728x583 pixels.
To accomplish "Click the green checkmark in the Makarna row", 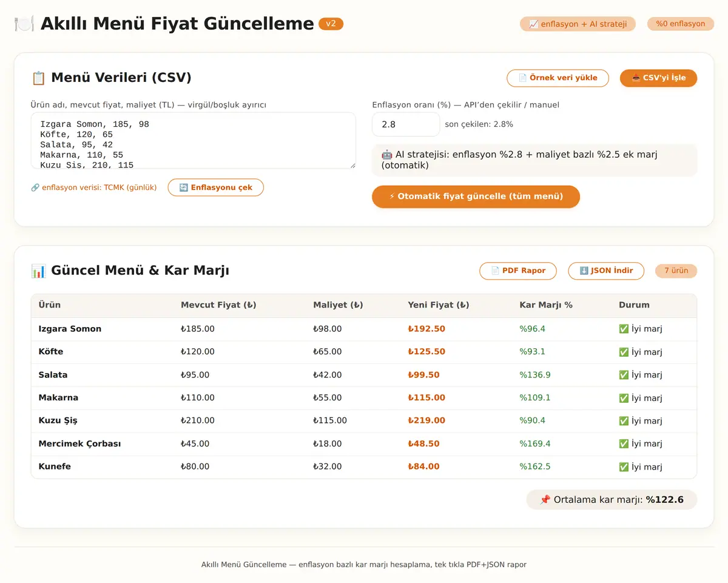I will (624, 398).
